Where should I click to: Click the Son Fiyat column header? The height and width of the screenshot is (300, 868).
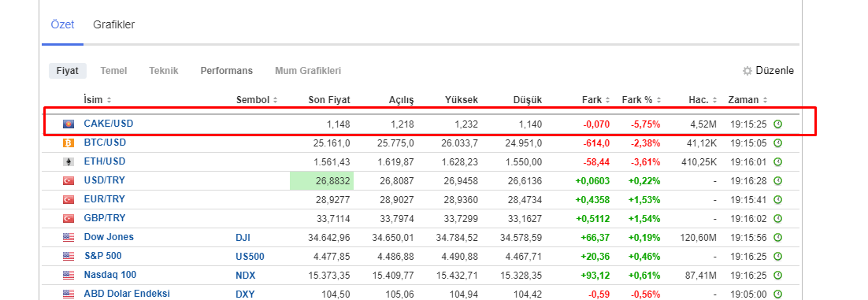[329, 100]
